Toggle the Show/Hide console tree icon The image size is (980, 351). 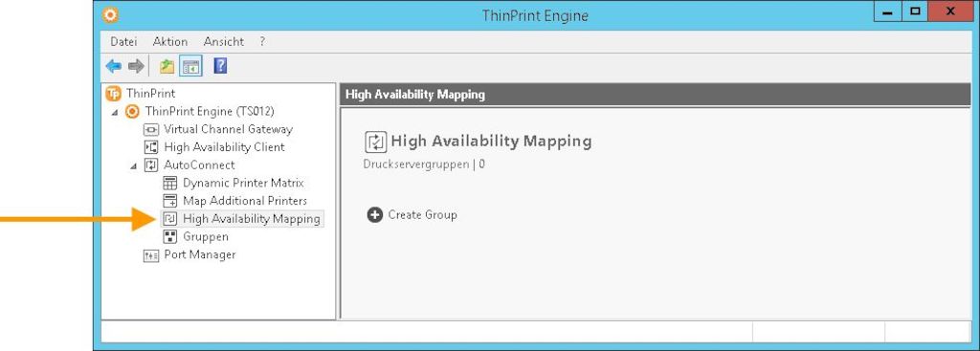pyautogui.click(x=190, y=66)
